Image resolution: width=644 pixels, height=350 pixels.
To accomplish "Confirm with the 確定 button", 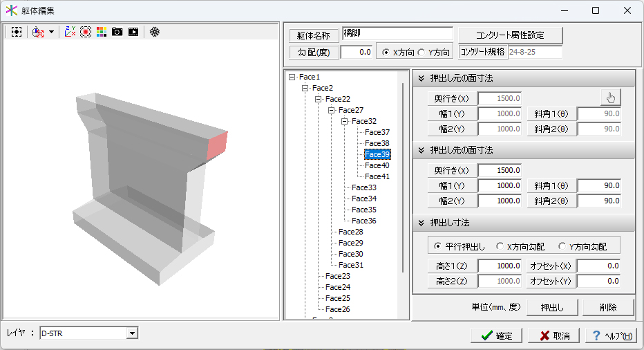I will pos(496,335).
